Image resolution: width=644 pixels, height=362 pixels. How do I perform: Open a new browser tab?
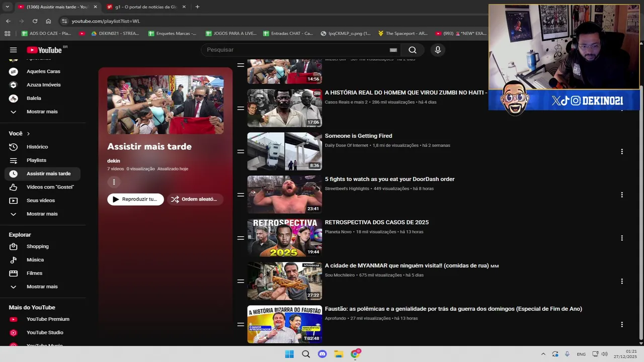pyautogui.click(x=197, y=7)
